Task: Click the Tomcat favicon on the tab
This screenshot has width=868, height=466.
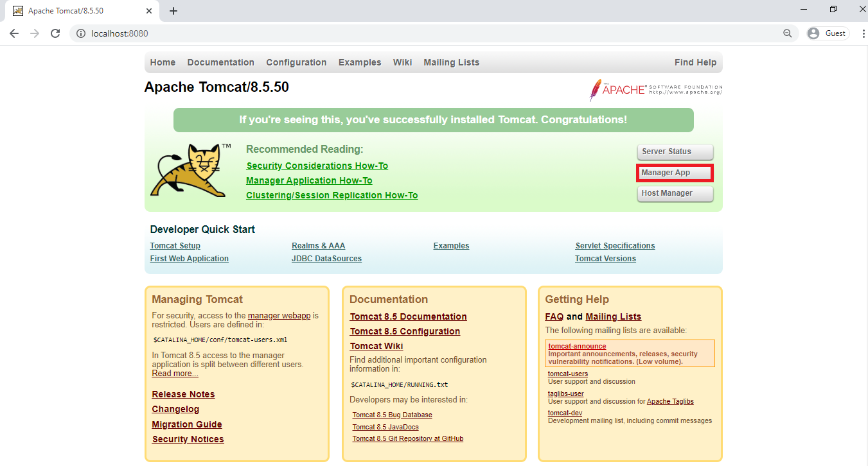Action: (x=18, y=11)
